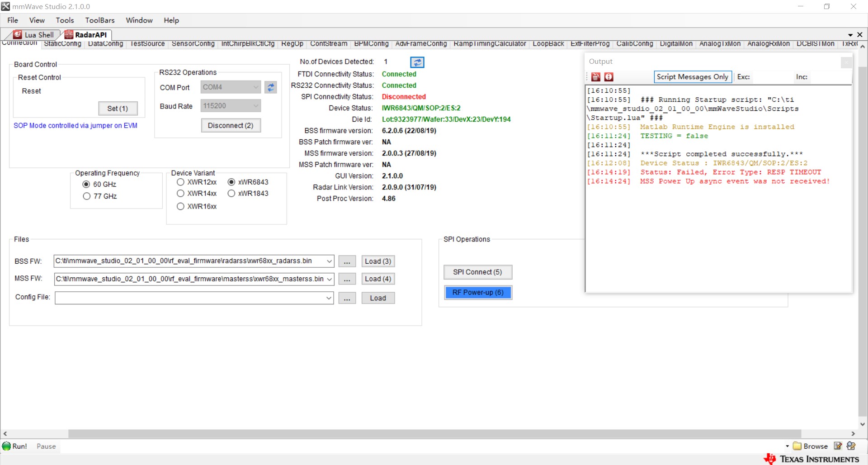Viewport: 868px width, 465px height.
Task: Open the ToolBars menu
Action: point(100,20)
